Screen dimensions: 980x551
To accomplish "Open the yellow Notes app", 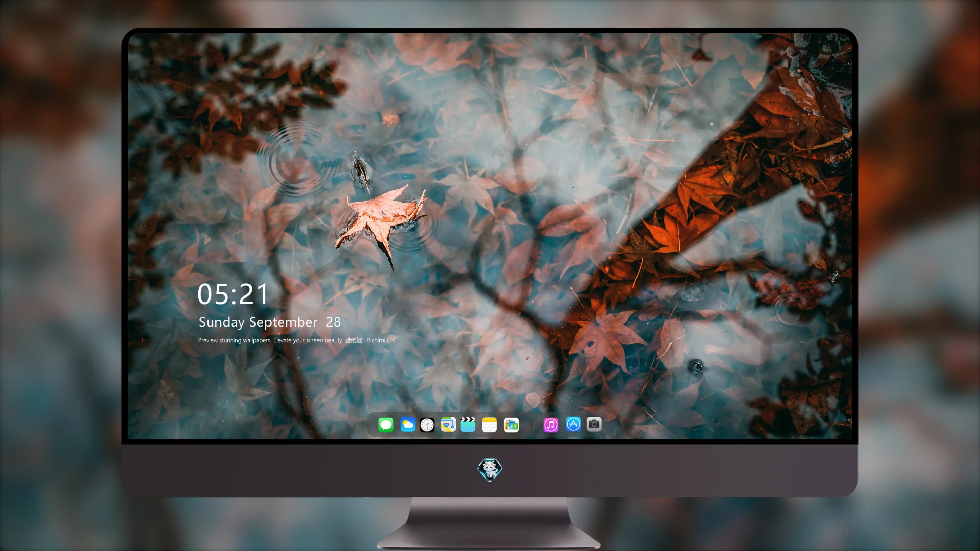I will click(489, 424).
